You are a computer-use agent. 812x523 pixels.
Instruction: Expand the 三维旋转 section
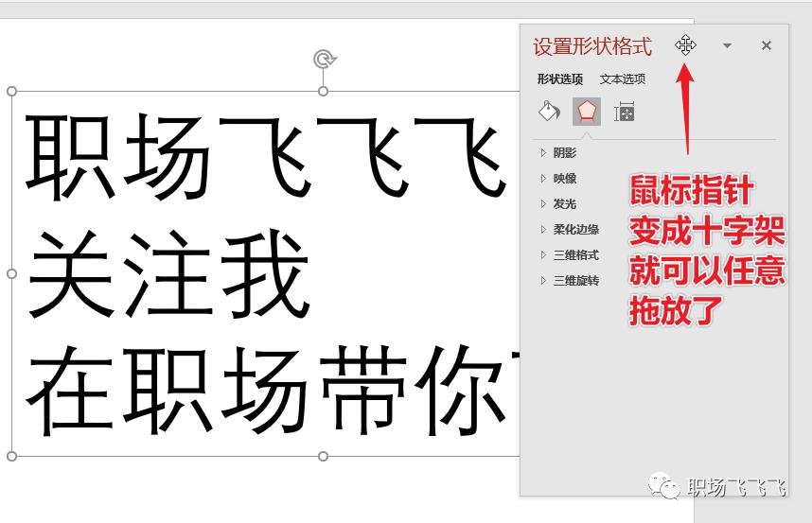[575, 281]
